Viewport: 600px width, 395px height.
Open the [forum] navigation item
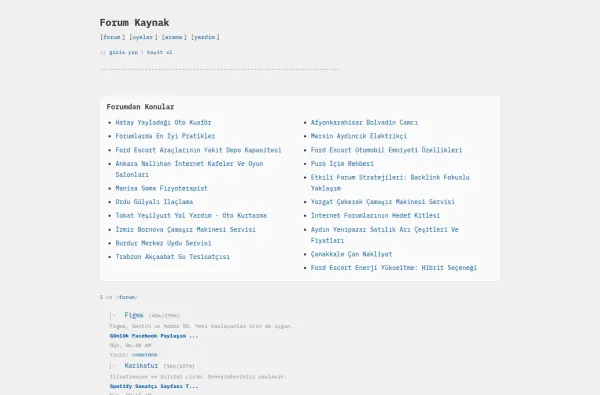tap(112, 37)
